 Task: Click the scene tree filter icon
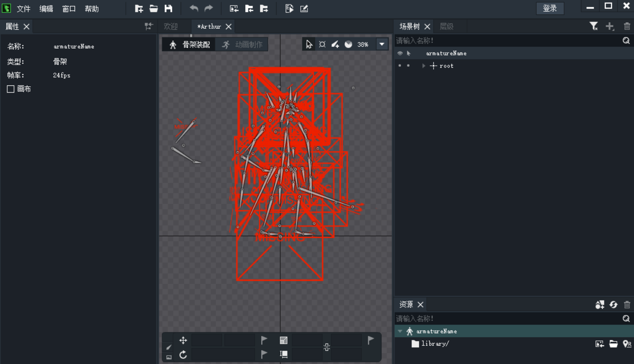click(594, 26)
